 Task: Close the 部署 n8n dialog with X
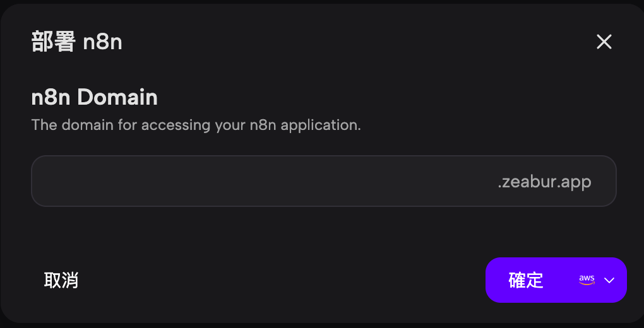tap(604, 42)
